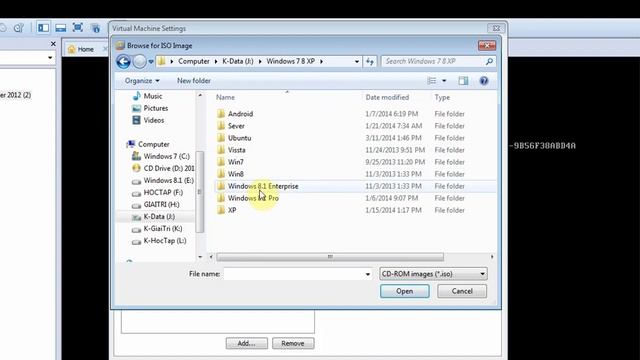
Task: Refresh the Windows 7 8 XP folder
Action: [x=370, y=61]
